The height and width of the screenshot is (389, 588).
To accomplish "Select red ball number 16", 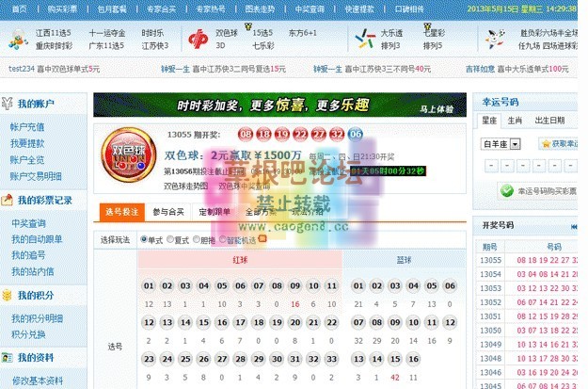I will click(222, 322).
